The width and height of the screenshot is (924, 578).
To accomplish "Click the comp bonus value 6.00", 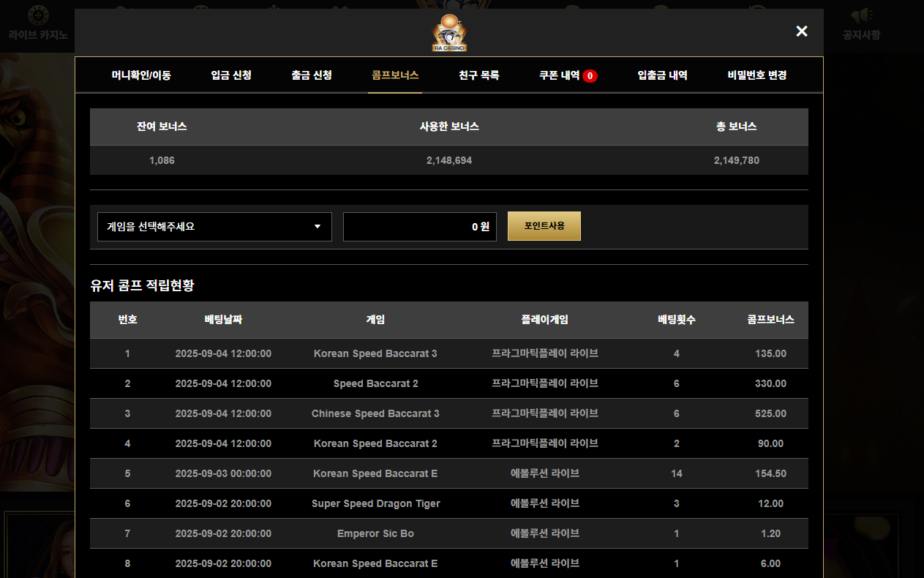I will (x=770, y=563).
